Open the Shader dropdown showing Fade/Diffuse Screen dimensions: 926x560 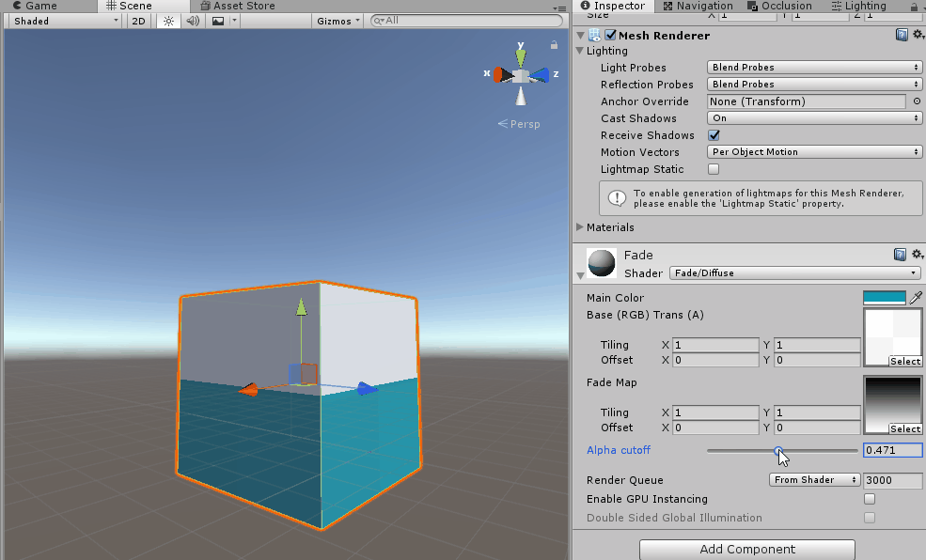[794, 272]
